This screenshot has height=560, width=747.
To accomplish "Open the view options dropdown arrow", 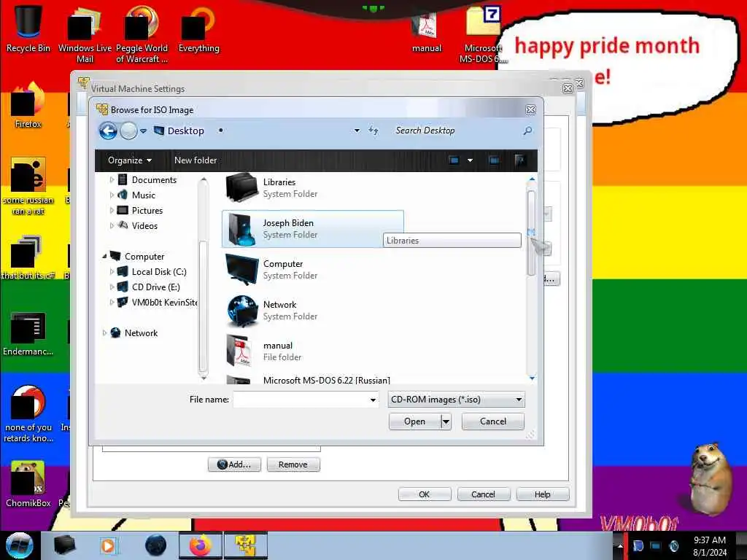I will [471, 160].
